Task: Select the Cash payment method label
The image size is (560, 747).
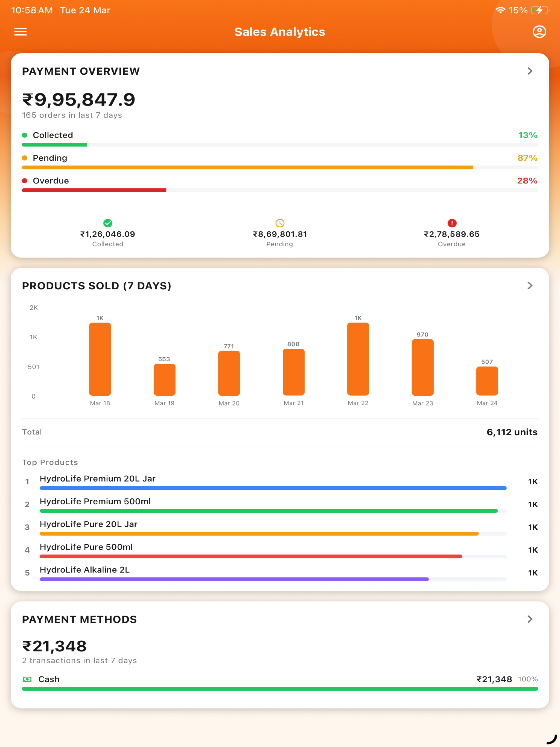Action: tap(49, 679)
